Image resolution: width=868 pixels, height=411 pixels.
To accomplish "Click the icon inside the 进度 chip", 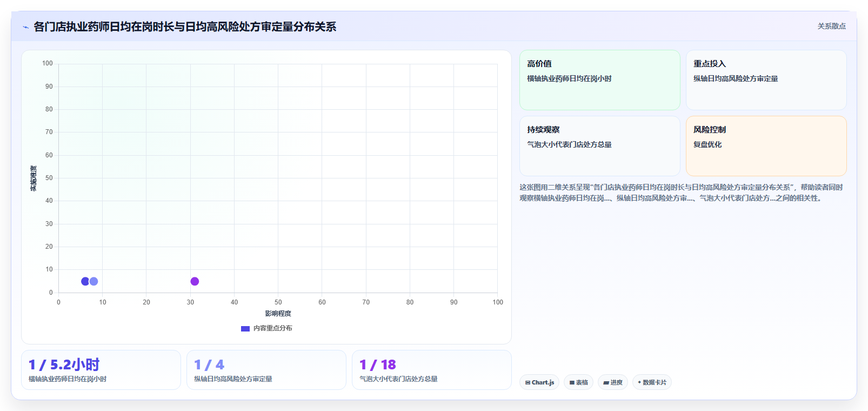I will coord(606,382).
